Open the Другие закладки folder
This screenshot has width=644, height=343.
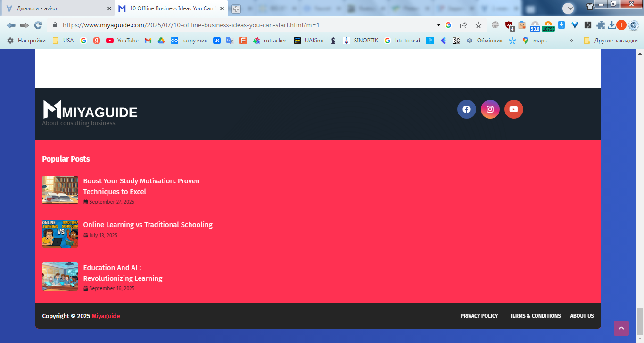coord(611,41)
